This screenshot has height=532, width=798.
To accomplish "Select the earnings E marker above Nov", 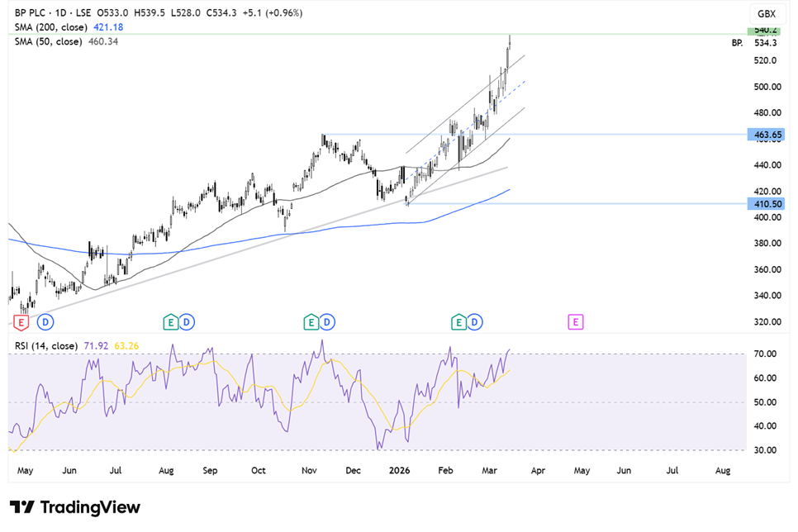I will coord(311,321).
